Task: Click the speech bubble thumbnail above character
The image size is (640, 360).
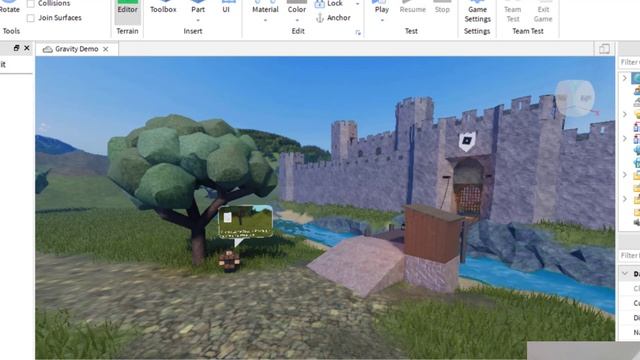Action: click(x=245, y=222)
